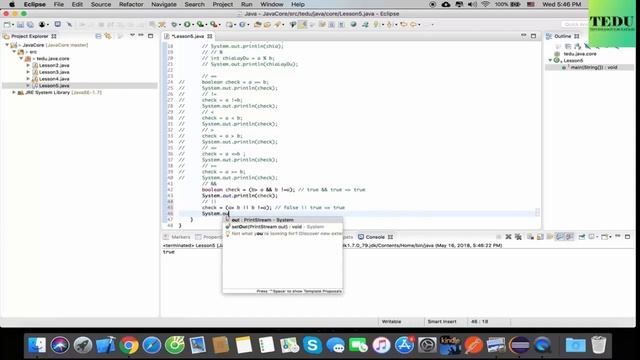The height and width of the screenshot is (360, 640).
Task: Expand JRE System Library node
Action: 14,93
